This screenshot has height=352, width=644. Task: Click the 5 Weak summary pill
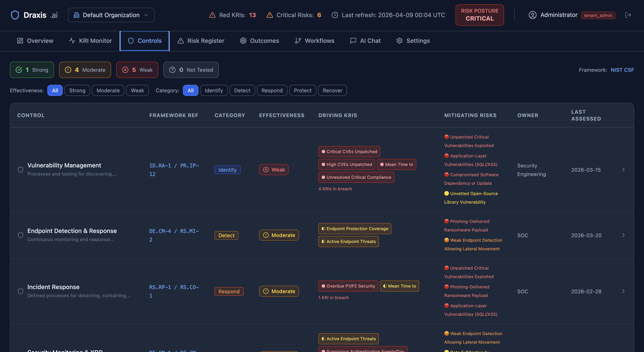(x=137, y=70)
